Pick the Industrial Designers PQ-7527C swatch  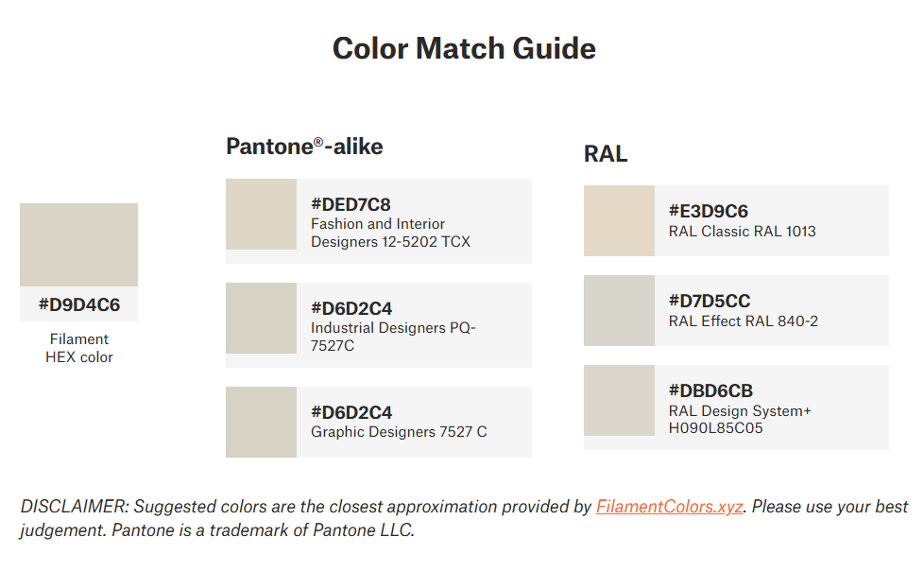[x=261, y=319]
